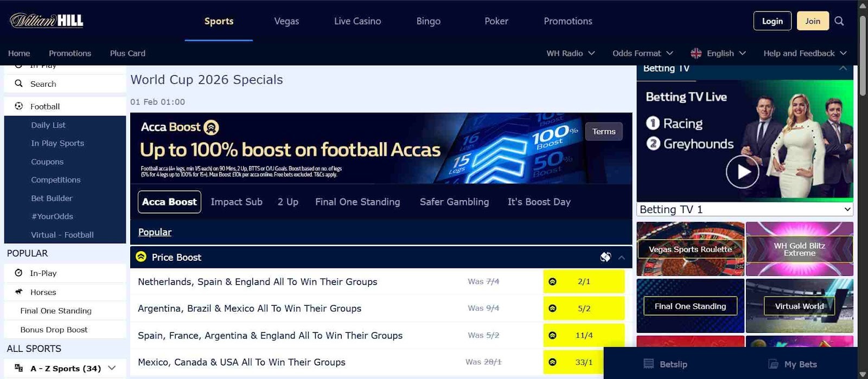View Terms on the Acca Boost banner
This screenshot has width=868, height=379.
604,131
